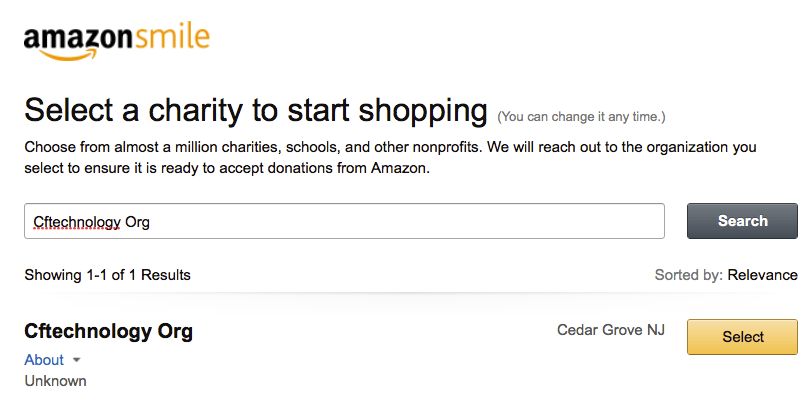Click the orange "smile" word in logo
810x395 pixels.
[172, 37]
